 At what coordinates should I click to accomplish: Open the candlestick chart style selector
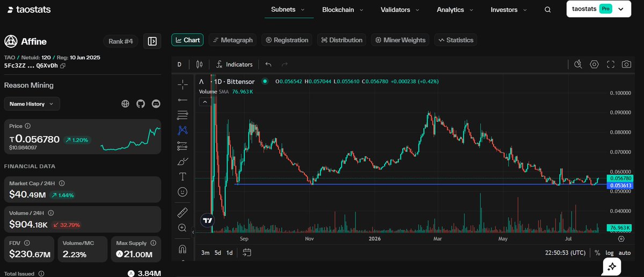200,64
